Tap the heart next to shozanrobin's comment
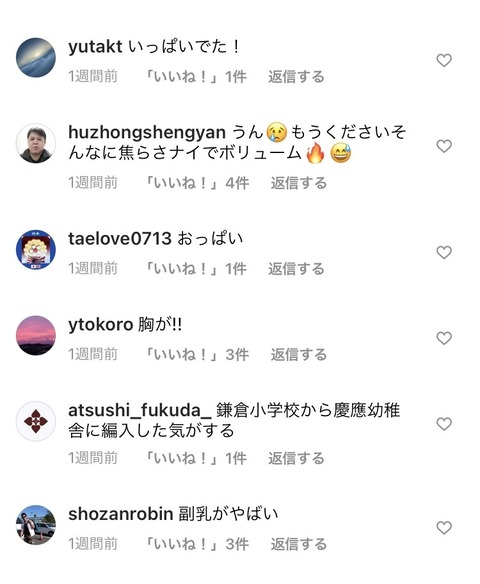 pyautogui.click(x=444, y=527)
